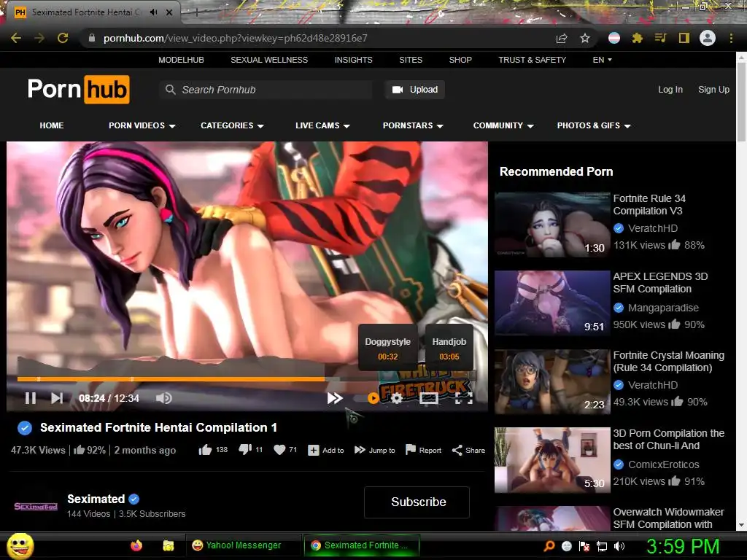Jump forward with the double-arrow player button
The width and height of the screenshot is (747, 560).
(335, 398)
